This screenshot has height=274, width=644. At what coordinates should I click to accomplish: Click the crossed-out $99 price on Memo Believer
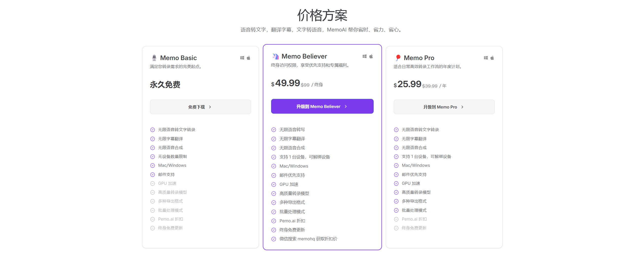305,85
